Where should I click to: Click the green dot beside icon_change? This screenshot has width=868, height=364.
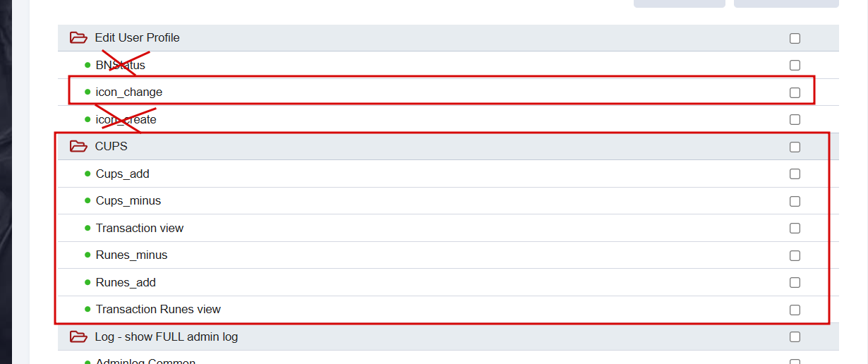click(88, 92)
